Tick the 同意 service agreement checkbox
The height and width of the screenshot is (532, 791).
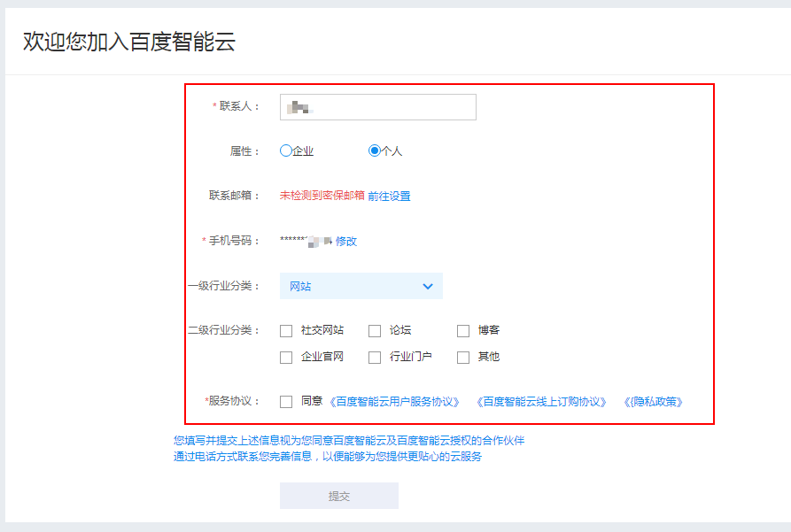point(286,402)
